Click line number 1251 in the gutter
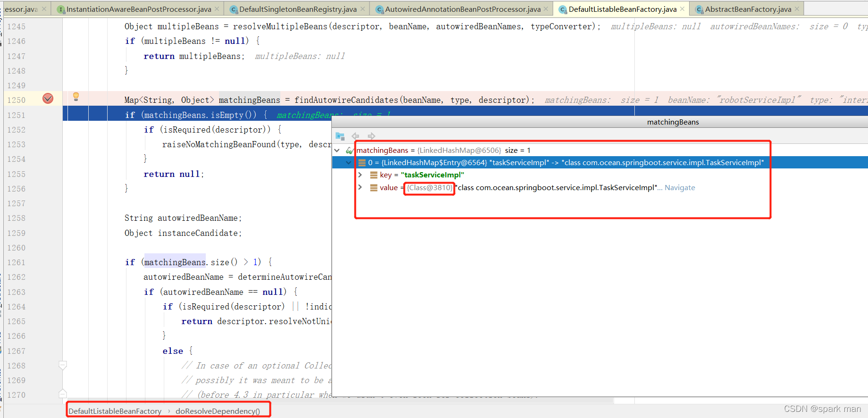This screenshot has width=868, height=418. [x=17, y=115]
